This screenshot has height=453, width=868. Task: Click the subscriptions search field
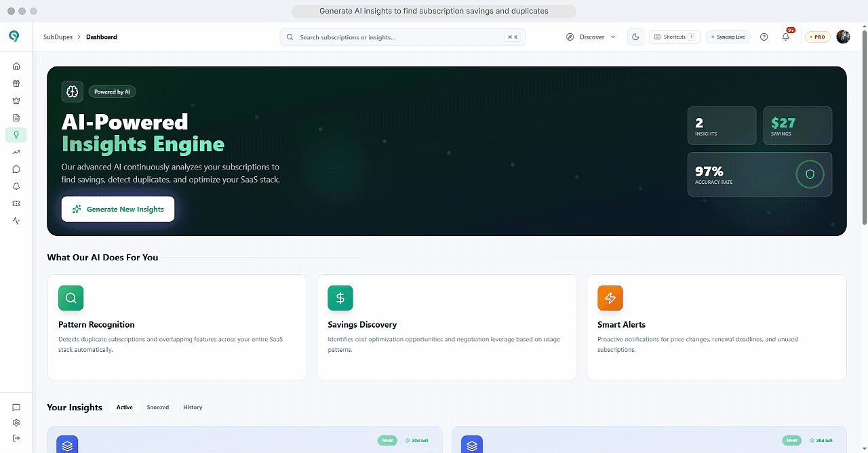click(x=402, y=37)
